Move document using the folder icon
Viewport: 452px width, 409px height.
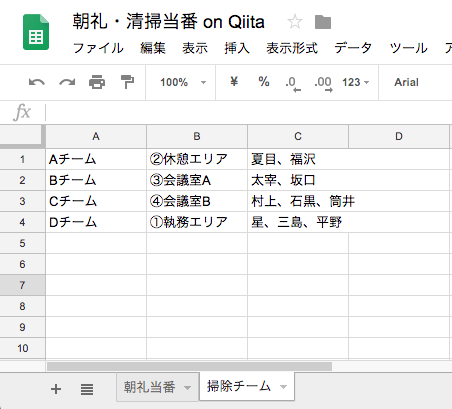pos(323,22)
